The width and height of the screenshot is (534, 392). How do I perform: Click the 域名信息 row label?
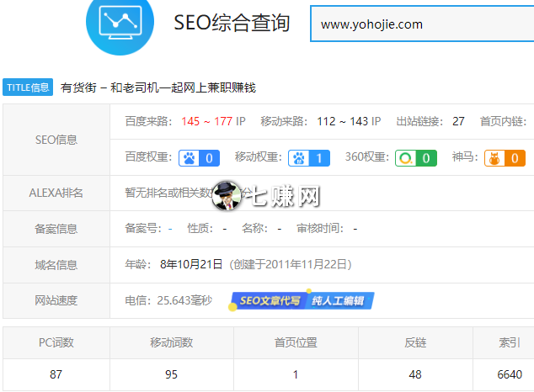tap(56, 265)
